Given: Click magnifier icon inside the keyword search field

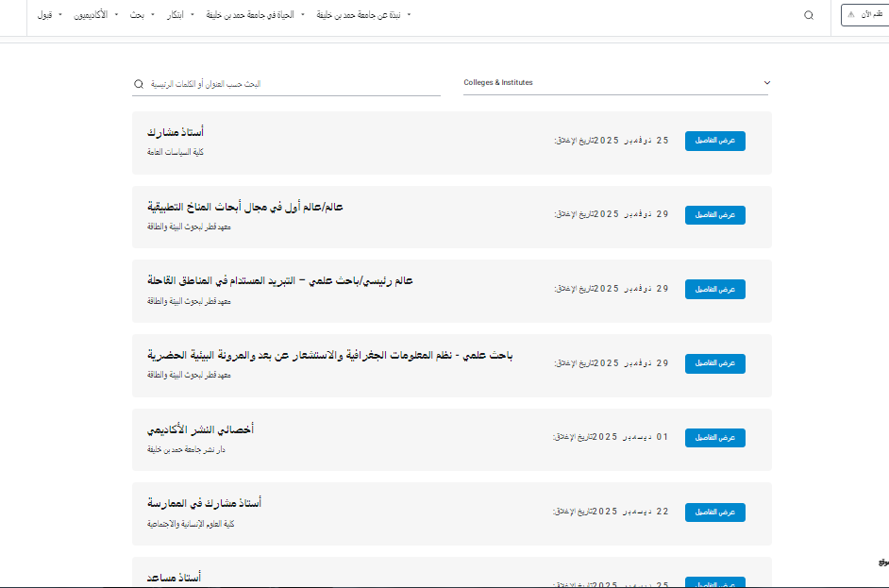Looking at the screenshot, I should tap(139, 84).
